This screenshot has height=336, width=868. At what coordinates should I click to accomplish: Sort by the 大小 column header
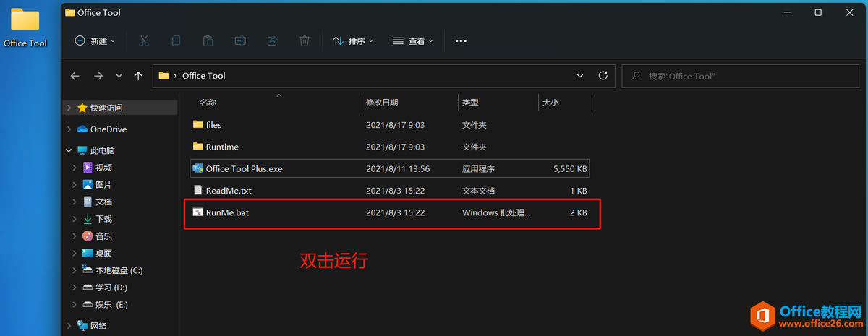(x=550, y=103)
